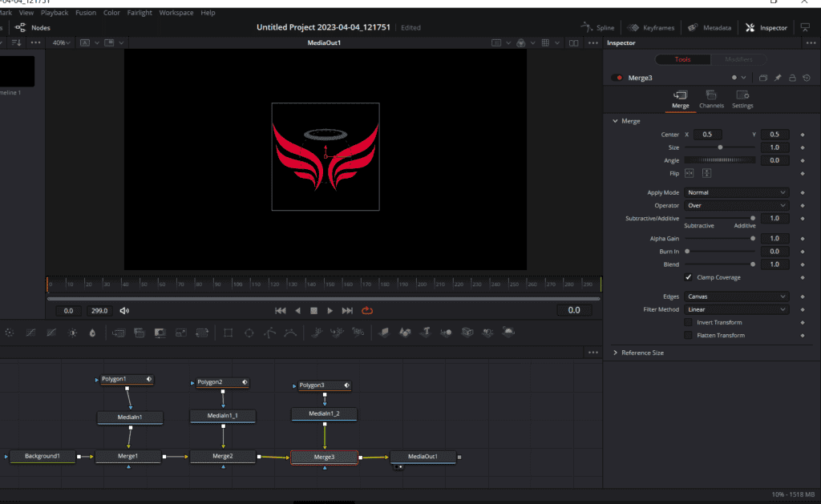The height and width of the screenshot is (504, 821).
Task: Open the Inspector panel options menu
Action: (811, 43)
